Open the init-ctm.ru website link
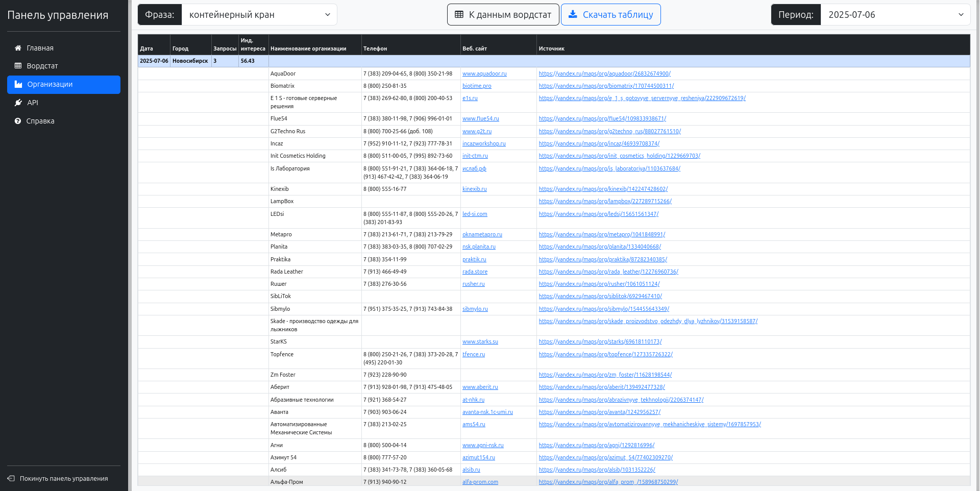Screen dimensions: 980x491 [475, 156]
